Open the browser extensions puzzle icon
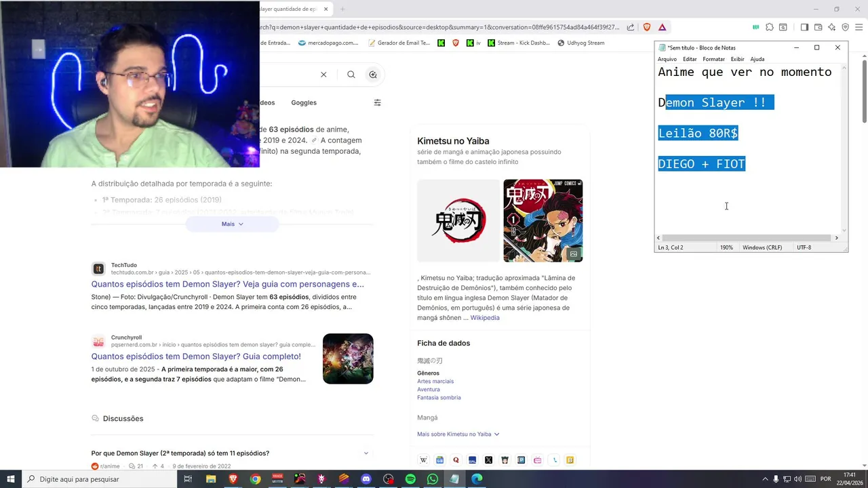 click(x=770, y=27)
